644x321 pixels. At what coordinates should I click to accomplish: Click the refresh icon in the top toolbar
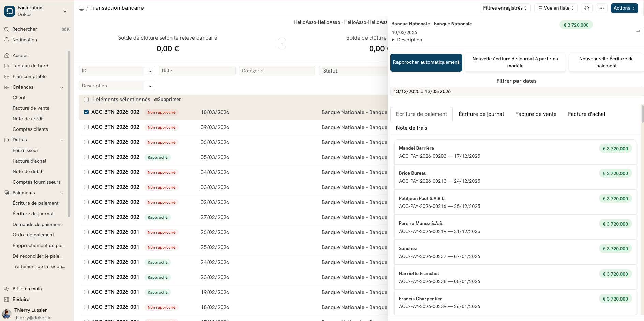click(x=587, y=8)
